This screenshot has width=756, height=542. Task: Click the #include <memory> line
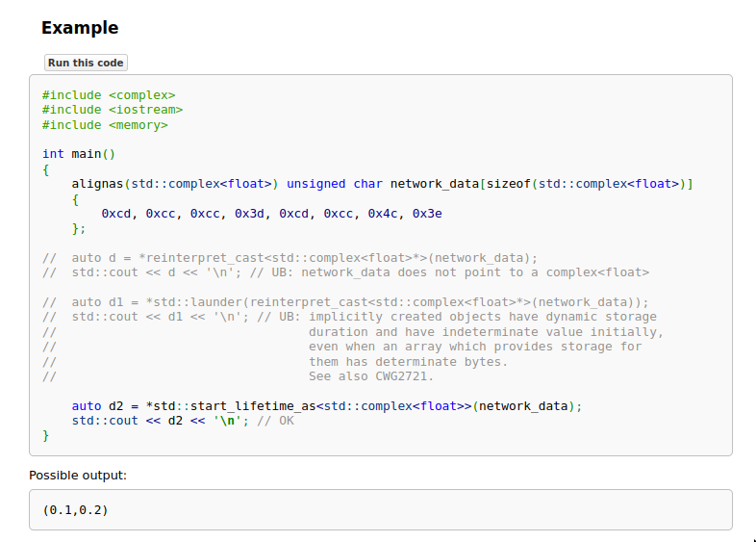(x=105, y=125)
